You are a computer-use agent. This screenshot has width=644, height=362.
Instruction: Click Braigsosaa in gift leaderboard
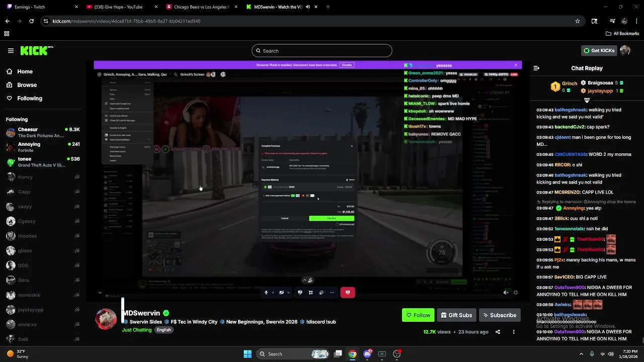pos(600,83)
